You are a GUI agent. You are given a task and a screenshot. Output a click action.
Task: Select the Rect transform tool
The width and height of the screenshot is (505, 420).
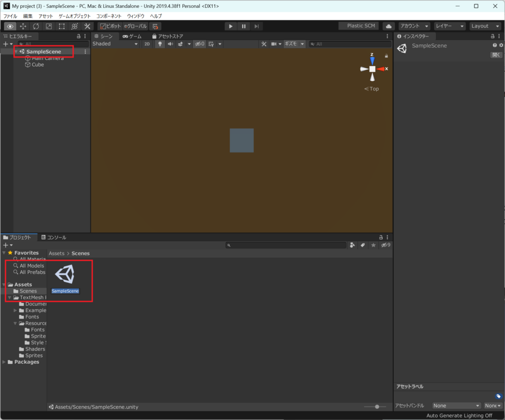62,27
